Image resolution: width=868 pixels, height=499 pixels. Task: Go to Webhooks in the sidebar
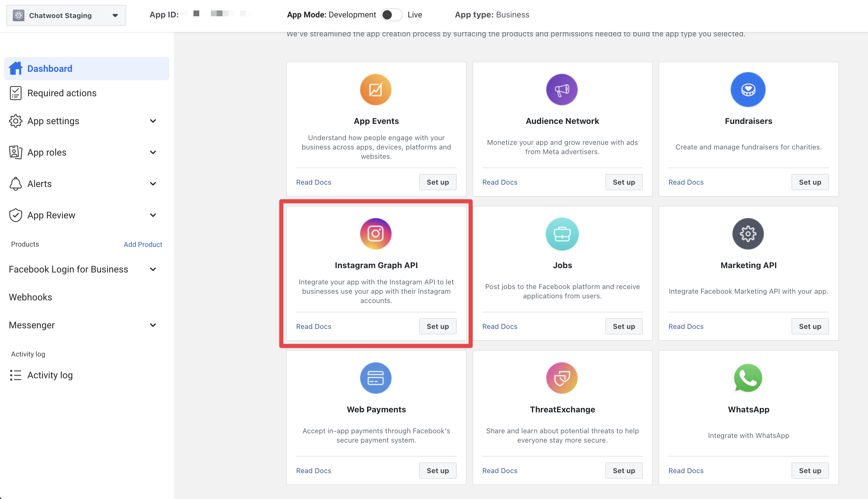[x=31, y=297]
